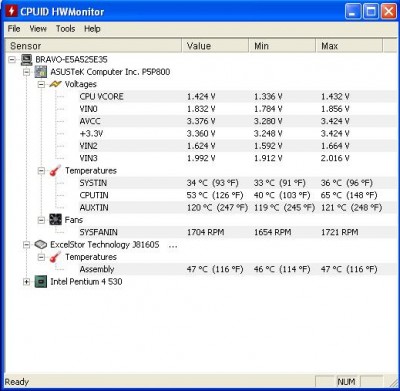The height and width of the screenshot is (391, 400).
Task: Collapse the motherboard Temperatures group
Action: pyautogui.click(x=41, y=171)
